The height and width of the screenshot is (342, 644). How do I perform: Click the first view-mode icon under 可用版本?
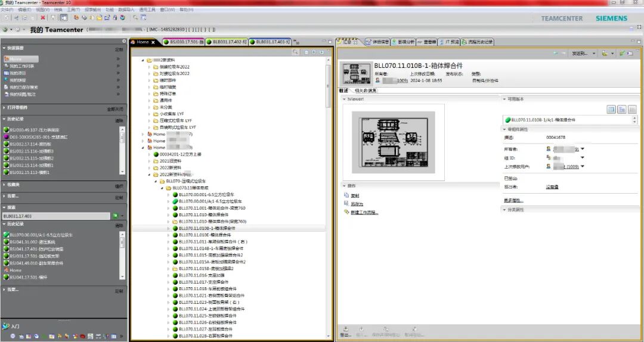(611, 109)
